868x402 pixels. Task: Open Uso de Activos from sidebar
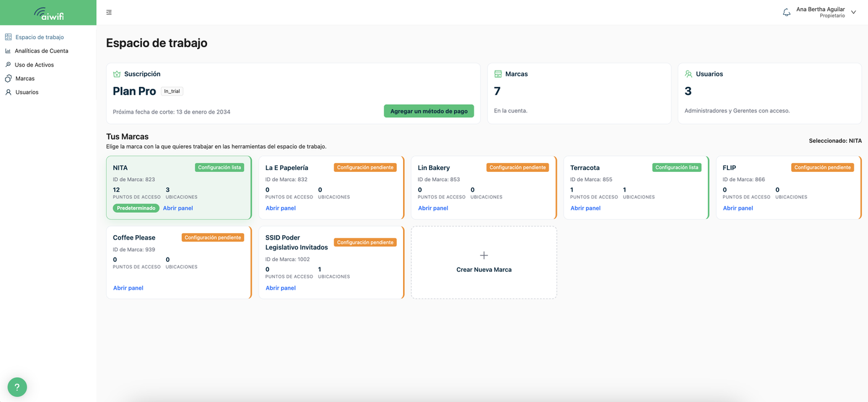point(34,65)
